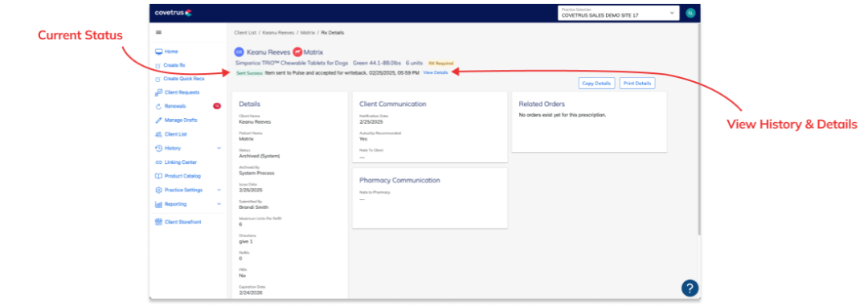Click the Client Requests icon
This screenshot has width=868, height=307.
tap(159, 93)
